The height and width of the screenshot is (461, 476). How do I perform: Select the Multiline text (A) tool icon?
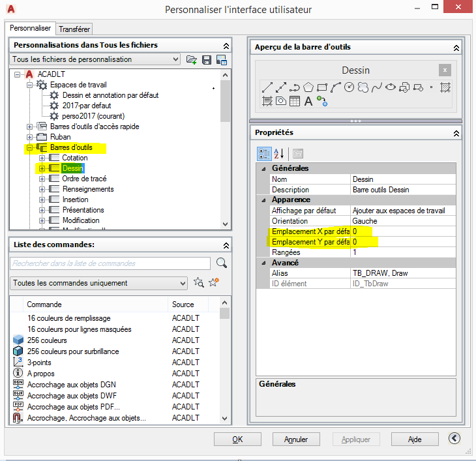[308, 101]
